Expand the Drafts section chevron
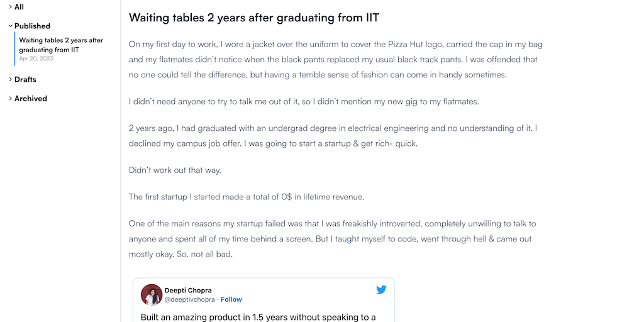The width and height of the screenshot is (644, 322). (x=10, y=79)
